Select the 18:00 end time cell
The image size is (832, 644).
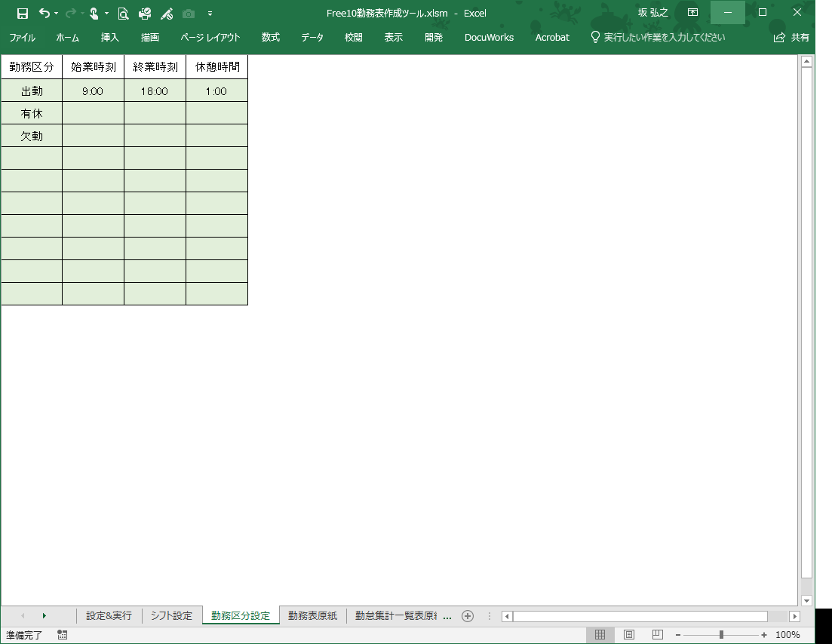click(155, 90)
